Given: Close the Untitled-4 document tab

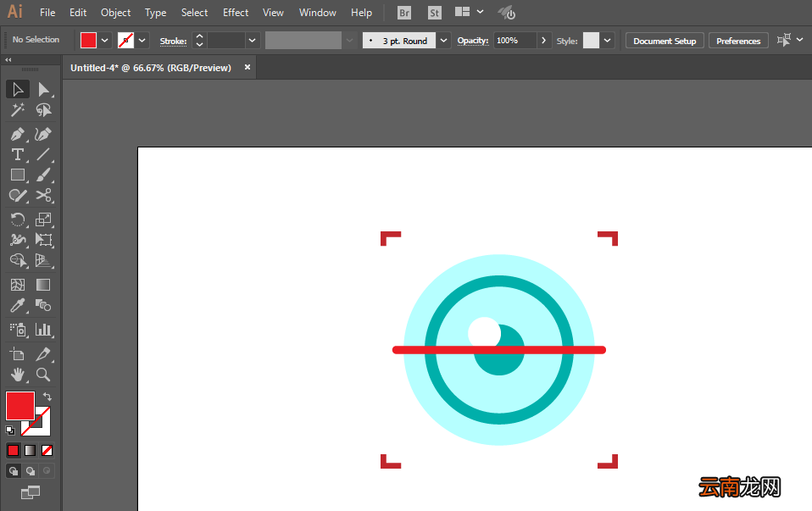Looking at the screenshot, I should pos(247,67).
